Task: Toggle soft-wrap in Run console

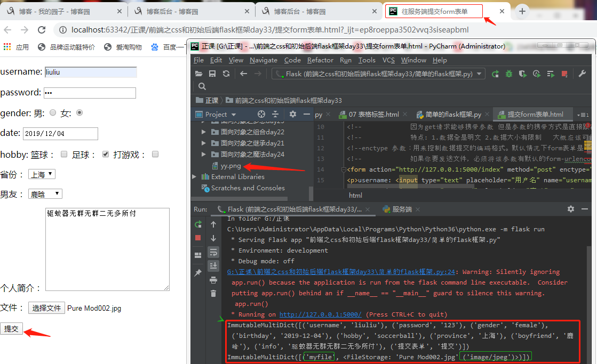Action: (213, 252)
